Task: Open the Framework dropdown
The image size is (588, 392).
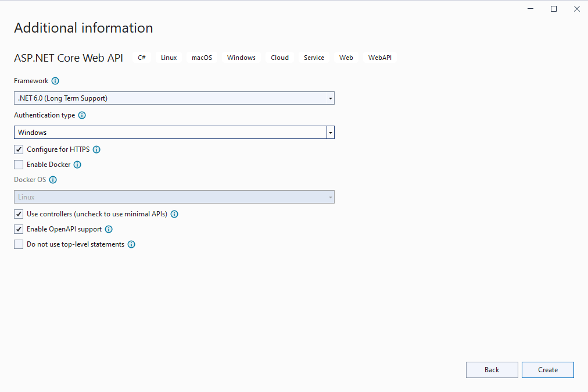Action: pyautogui.click(x=174, y=98)
